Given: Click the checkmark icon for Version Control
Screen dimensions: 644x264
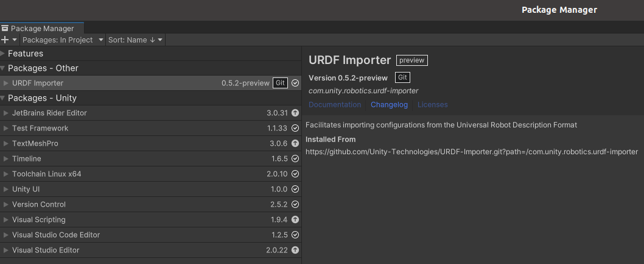Looking at the screenshot, I should tap(295, 204).
